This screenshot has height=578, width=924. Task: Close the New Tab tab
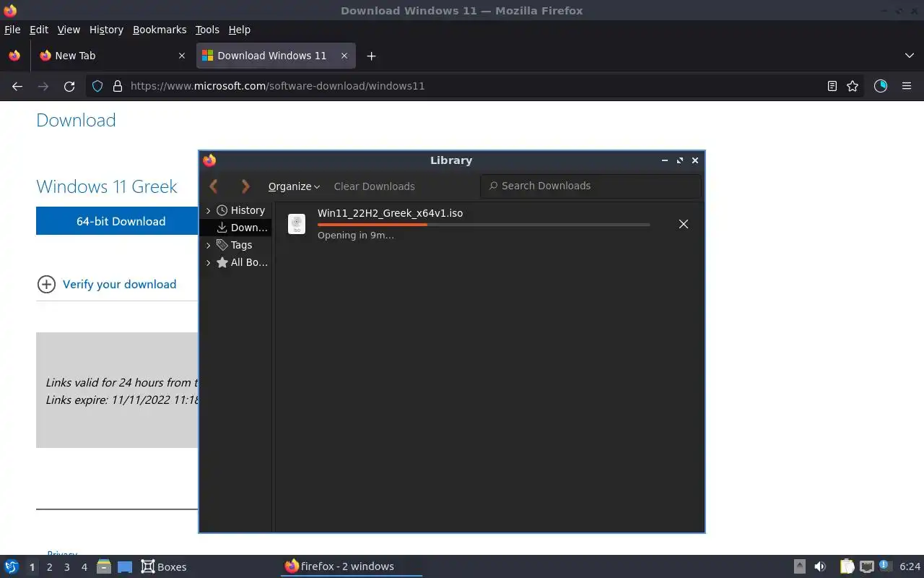[181, 56]
